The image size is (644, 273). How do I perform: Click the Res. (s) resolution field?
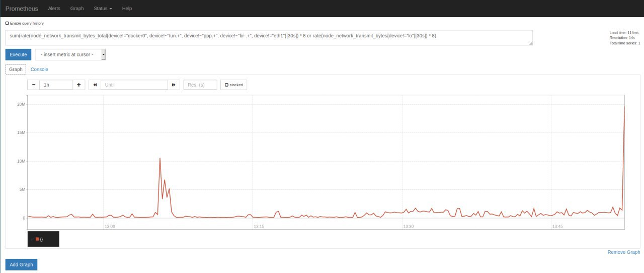click(x=200, y=85)
